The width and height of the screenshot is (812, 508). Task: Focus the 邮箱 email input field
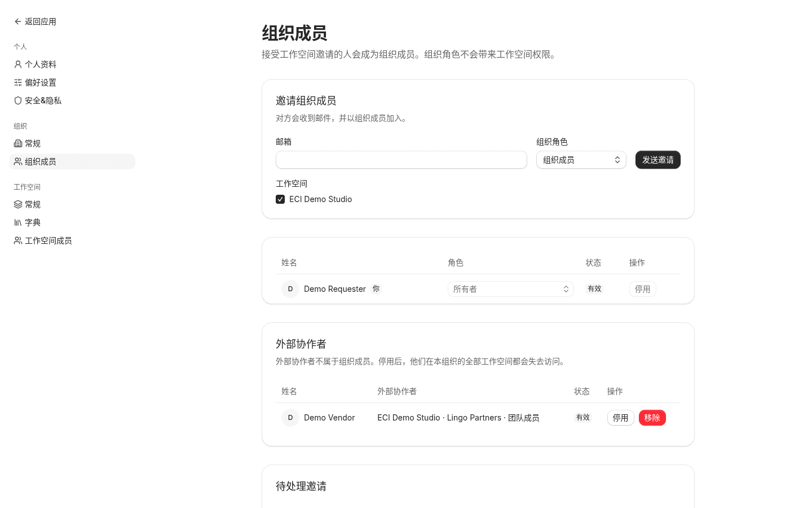tap(401, 160)
